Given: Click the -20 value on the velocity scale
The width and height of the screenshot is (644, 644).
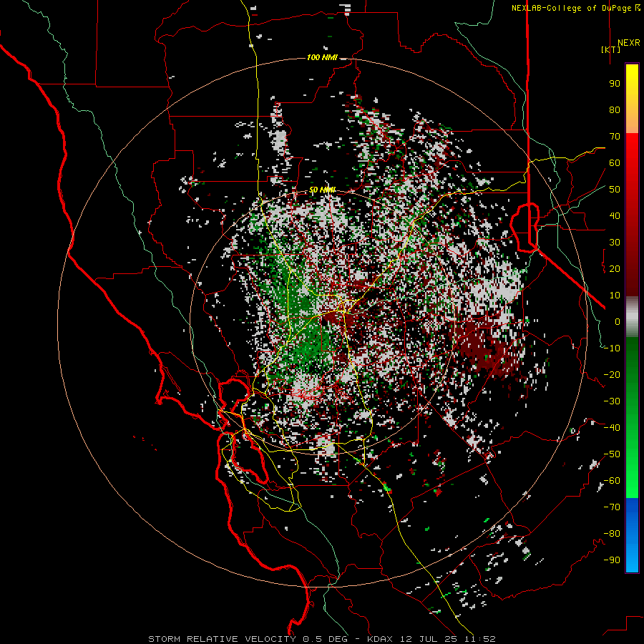Looking at the screenshot, I should click(613, 375).
